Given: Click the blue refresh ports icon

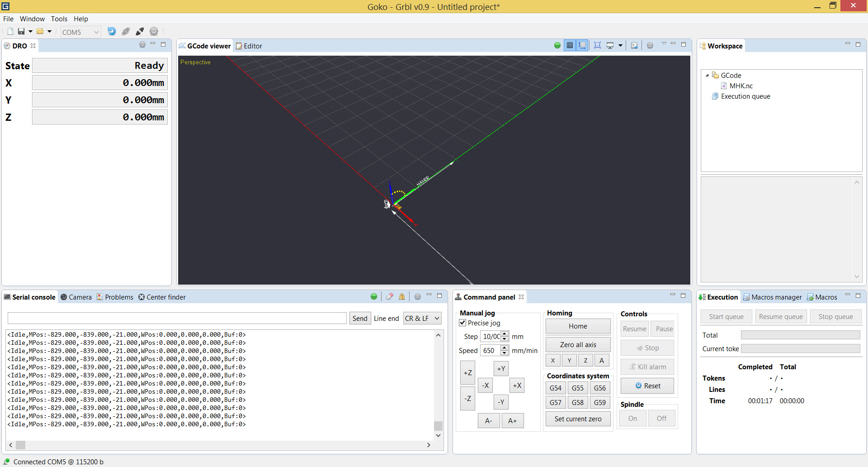Looking at the screenshot, I should pyautogui.click(x=112, y=31).
